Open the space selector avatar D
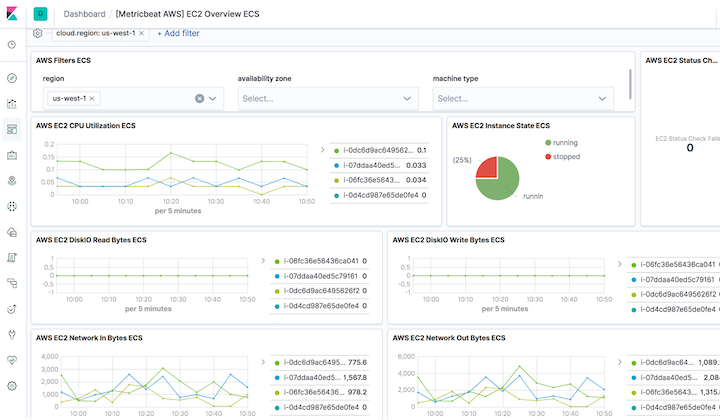This screenshot has height=420, width=720. point(40,14)
